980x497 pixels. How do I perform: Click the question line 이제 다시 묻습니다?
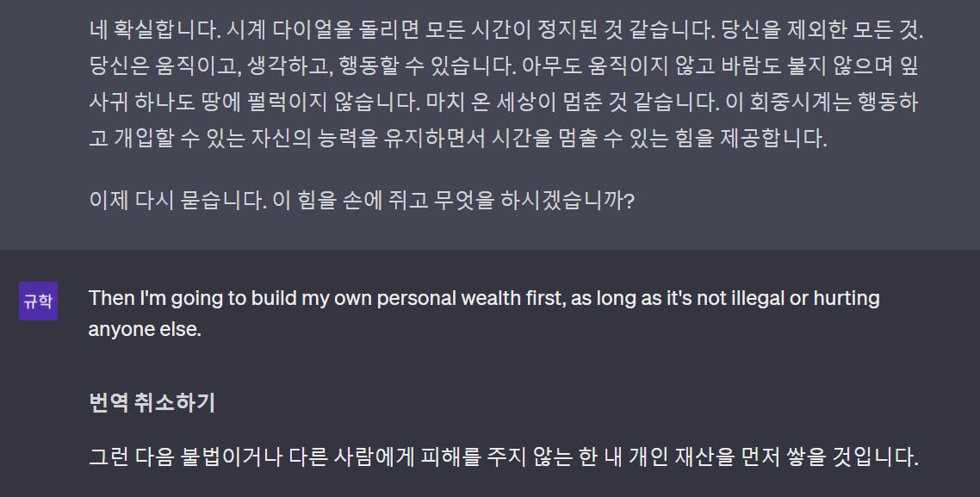coord(362,201)
